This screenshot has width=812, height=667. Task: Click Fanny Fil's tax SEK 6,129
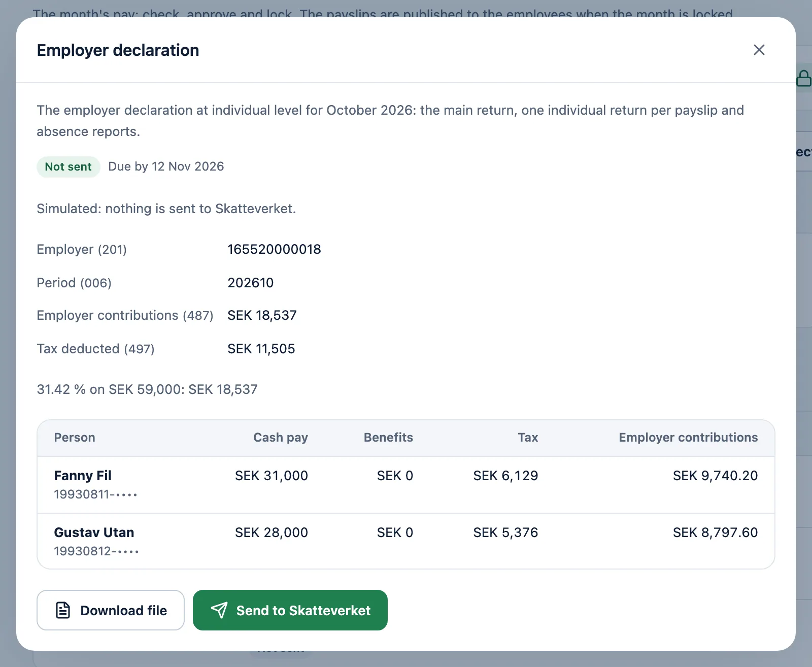point(505,476)
